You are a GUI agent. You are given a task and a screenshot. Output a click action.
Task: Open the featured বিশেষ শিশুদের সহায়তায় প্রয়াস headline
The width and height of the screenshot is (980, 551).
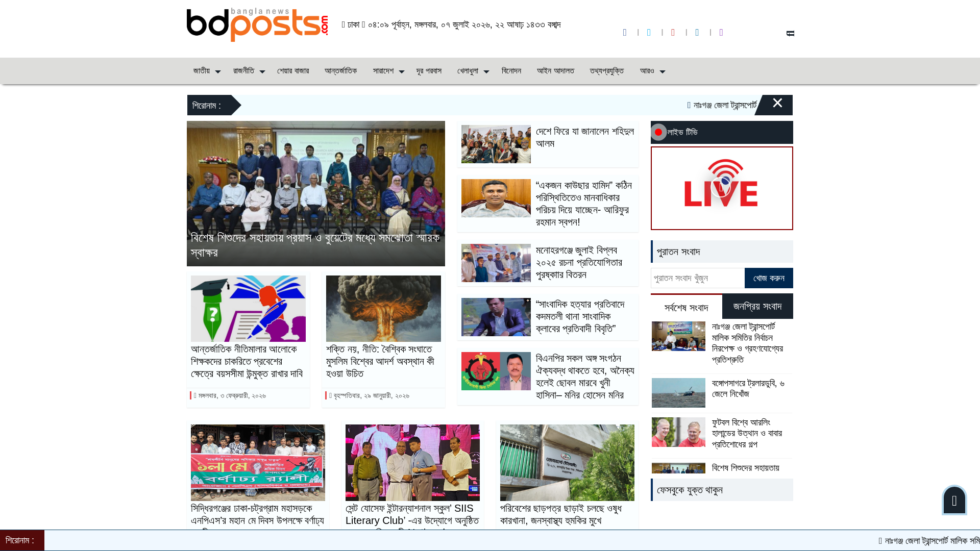(x=315, y=245)
